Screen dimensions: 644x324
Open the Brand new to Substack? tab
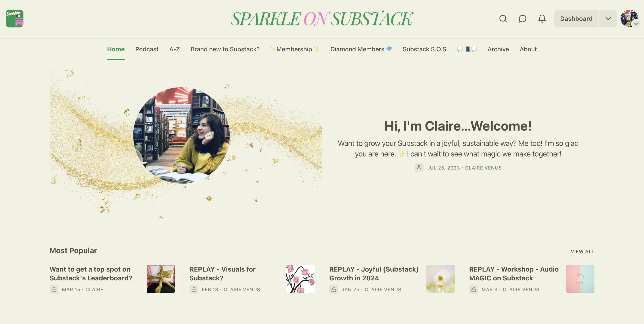tap(225, 49)
